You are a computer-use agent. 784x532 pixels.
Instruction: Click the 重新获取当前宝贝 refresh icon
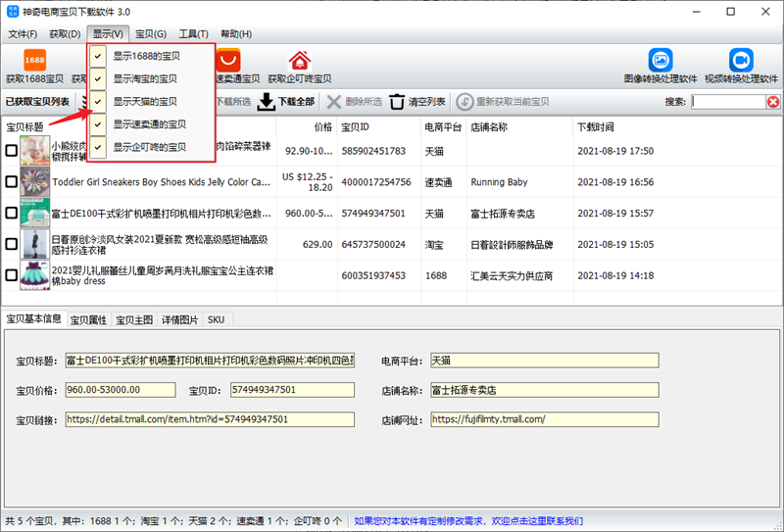[465, 102]
